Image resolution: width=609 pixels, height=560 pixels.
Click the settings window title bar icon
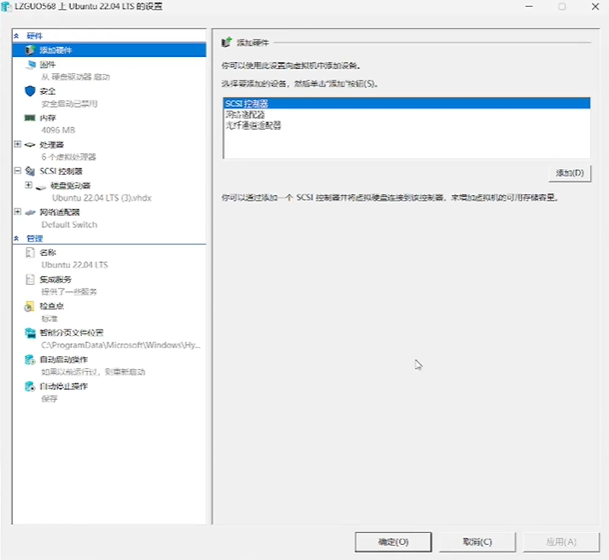(x=6, y=7)
